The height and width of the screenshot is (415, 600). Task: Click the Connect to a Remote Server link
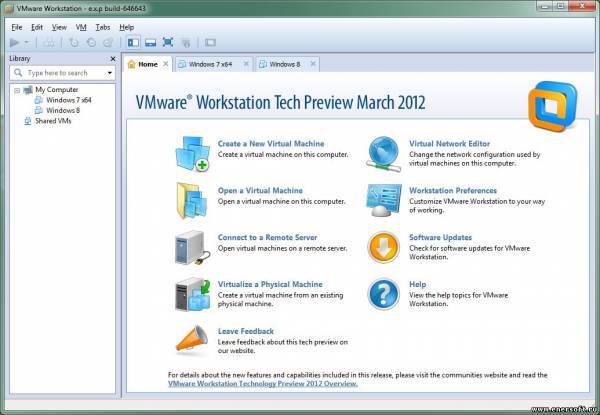(x=267, y=238)
